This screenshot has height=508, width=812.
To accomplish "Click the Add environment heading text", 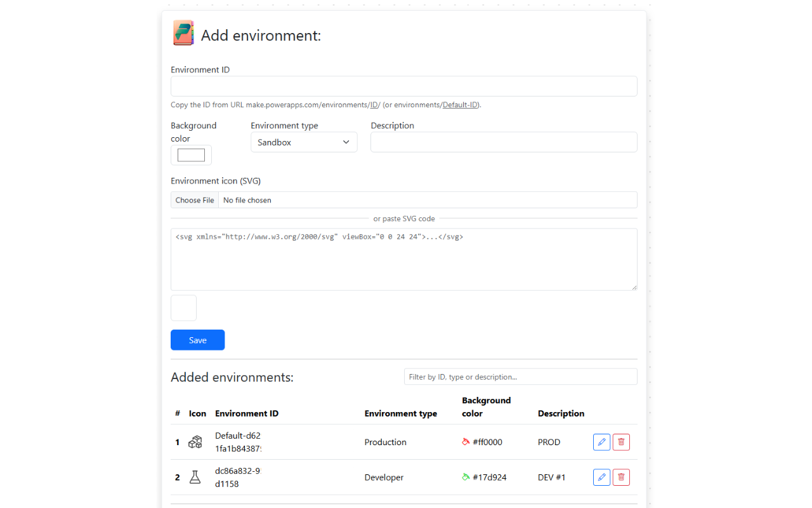I will tap(261, 36).
